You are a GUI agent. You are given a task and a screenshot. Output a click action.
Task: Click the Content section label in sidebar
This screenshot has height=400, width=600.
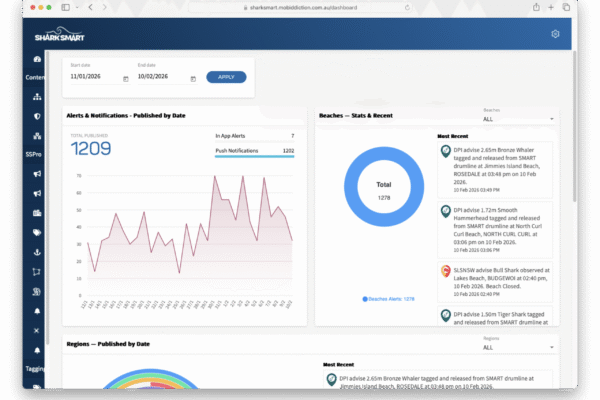coord(35,77)
